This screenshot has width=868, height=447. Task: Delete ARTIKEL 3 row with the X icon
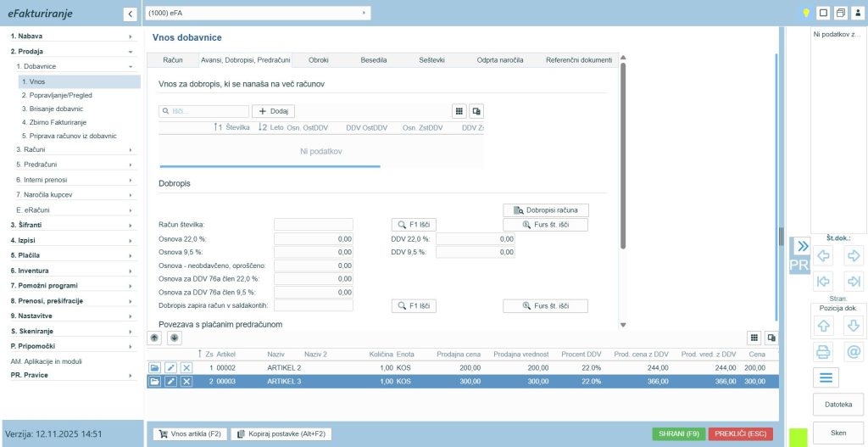(x=186, y=382)
